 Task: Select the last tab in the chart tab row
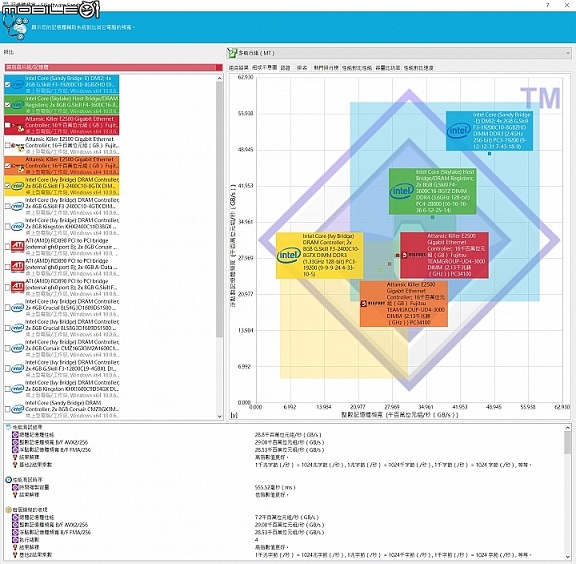click(418, 68)
